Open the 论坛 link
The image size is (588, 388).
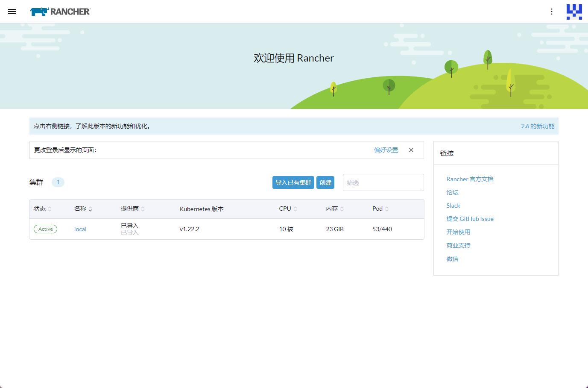pos(452,192)
